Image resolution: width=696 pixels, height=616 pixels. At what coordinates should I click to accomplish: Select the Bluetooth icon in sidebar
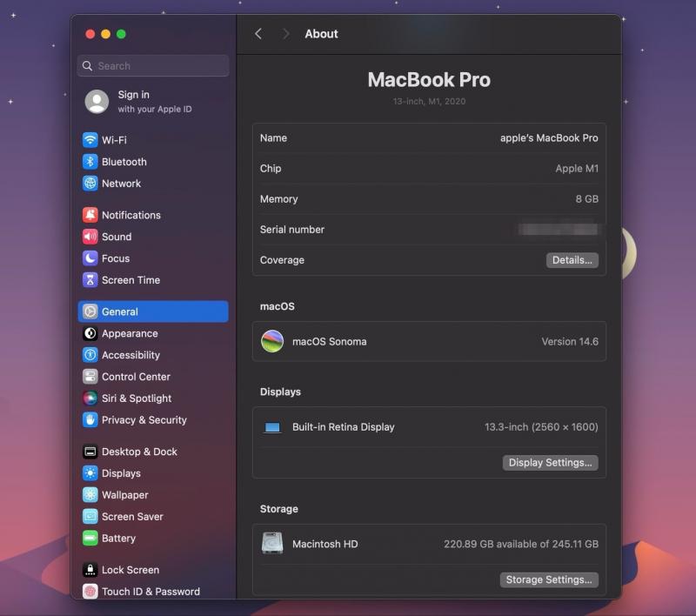[x=90, y=162]
